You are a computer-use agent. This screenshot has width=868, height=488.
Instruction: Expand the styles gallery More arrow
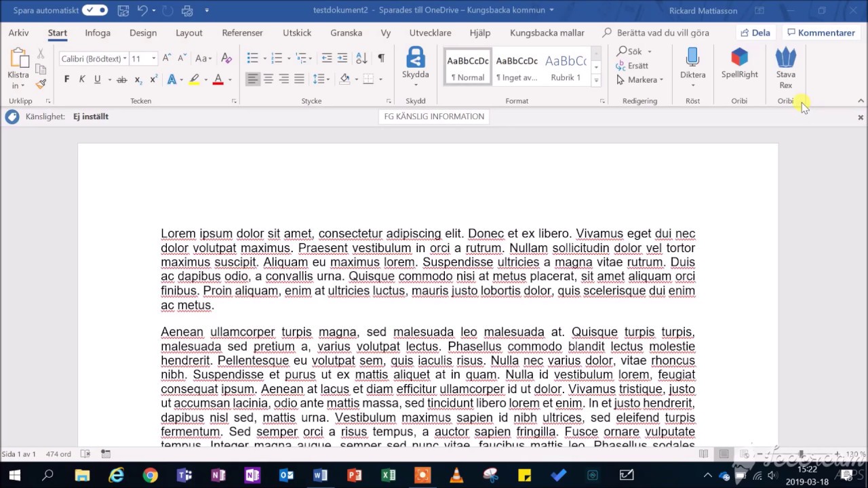pyautogui.click(x=596, y=81)
